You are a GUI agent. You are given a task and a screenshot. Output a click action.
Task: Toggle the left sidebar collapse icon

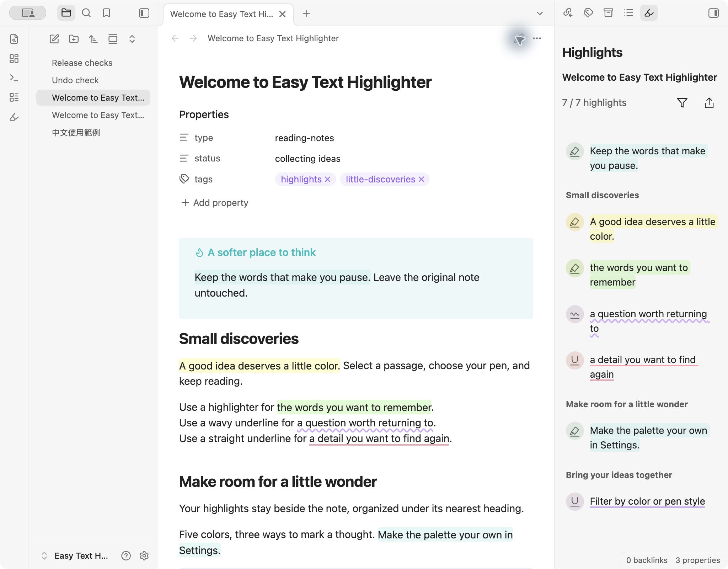coord(144,13)
